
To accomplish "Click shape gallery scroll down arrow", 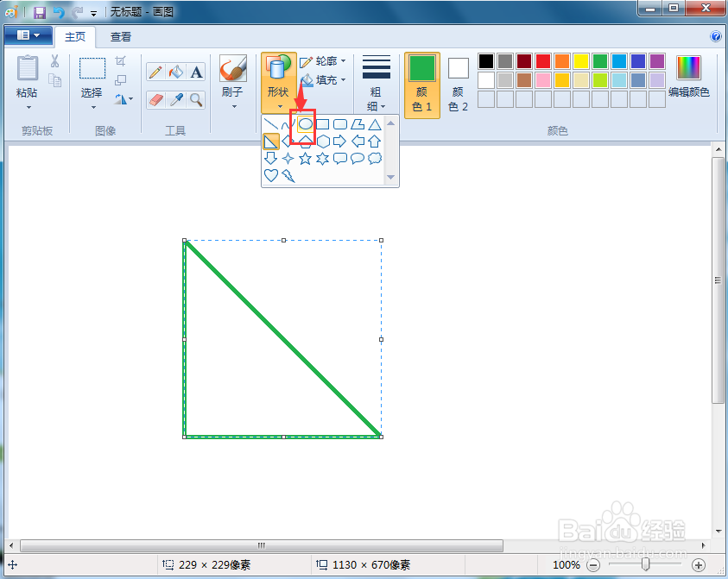I will tap(390, 177).
